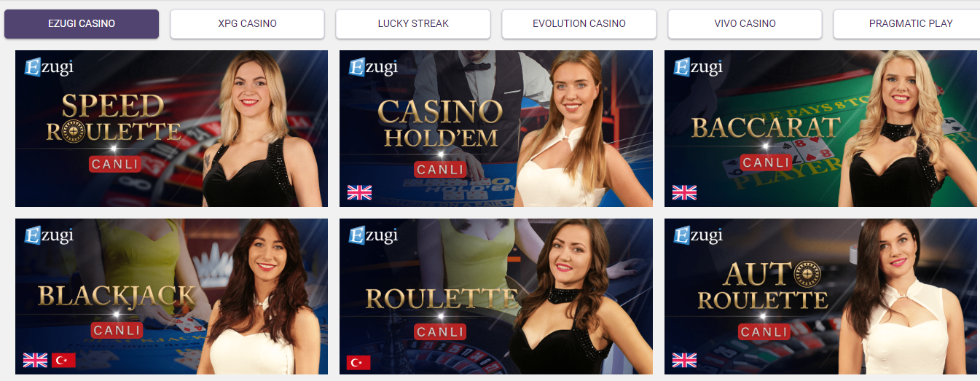Open the VIVO CASINO tab

(745, 23)
